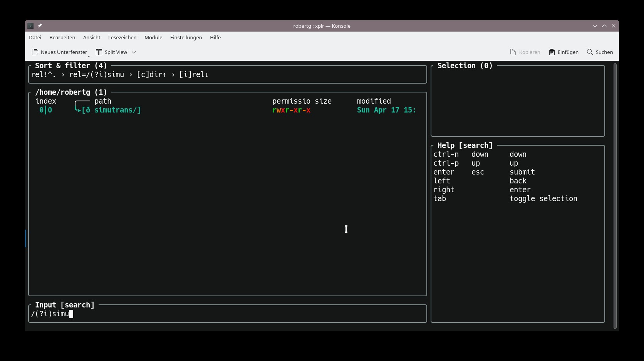This screenshot has width=644, height=361.
Task: Click the search input text /(?i)simu
Action: pos(50,314)
